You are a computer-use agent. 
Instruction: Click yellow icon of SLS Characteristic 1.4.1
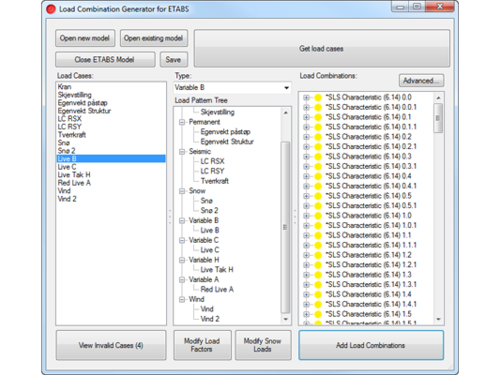pyautogui.click(x=318, y=304)
